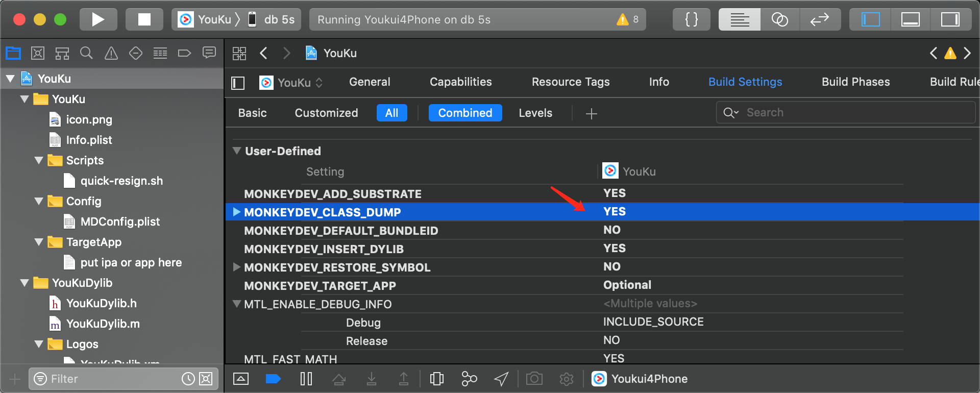Toggle the Debug area panel
This screenshot has width=980, height=393.
pyautogui.click(x=910, y=19)
